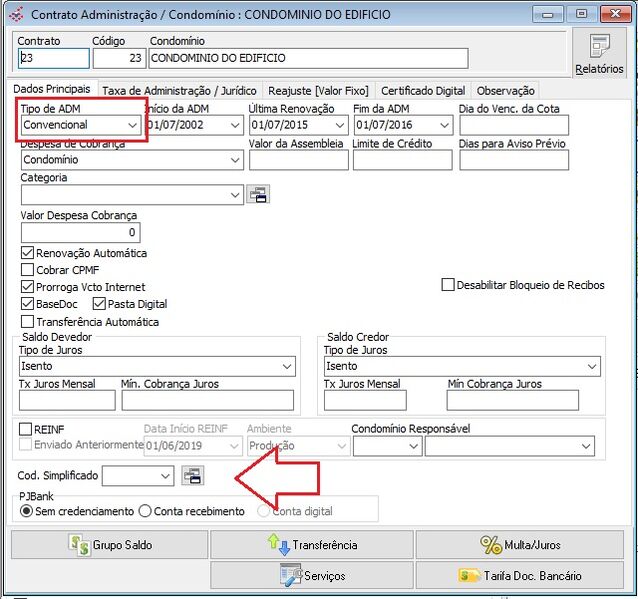Open the Relatórios report icon
The height and width of the screenshot is (599, 638).
599,52
